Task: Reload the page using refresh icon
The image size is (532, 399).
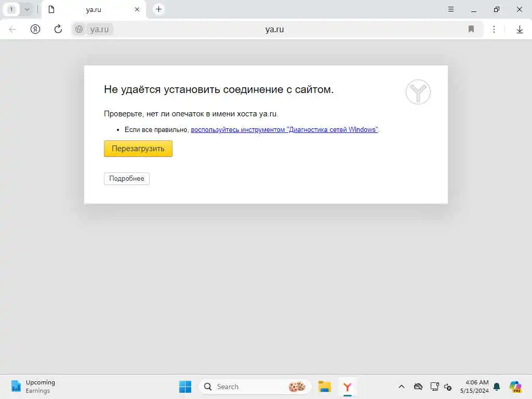Action: click(58, 29)
